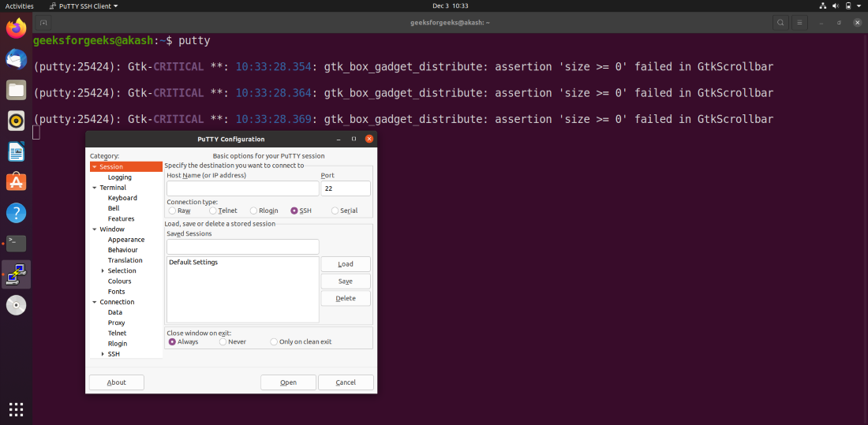Open the terminal hamburger menu

[799, 23]
